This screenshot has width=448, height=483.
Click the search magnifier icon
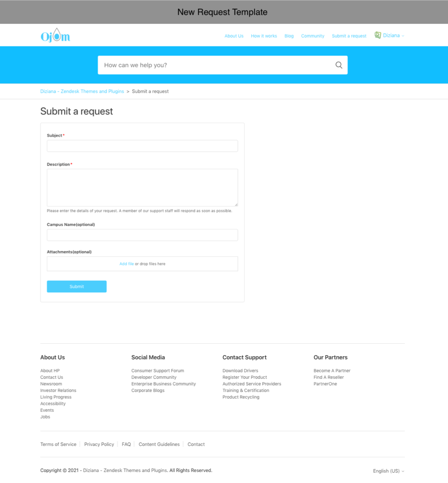(x=339, y=65)
